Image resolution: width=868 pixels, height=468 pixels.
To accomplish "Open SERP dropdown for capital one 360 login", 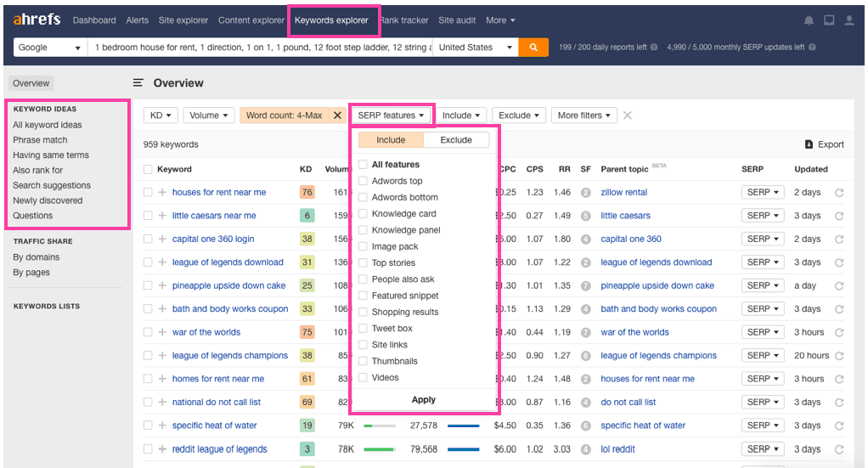I will [x=763, y=240].
